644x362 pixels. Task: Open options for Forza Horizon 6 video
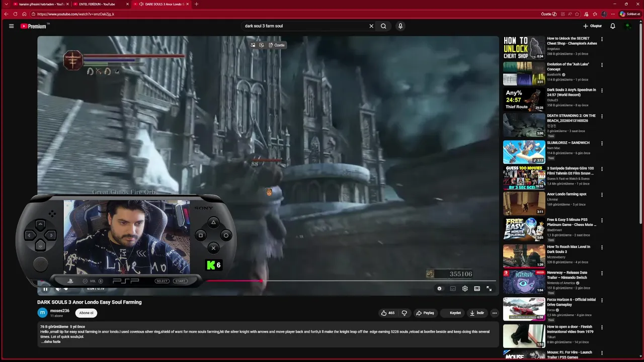click(602, 300)
